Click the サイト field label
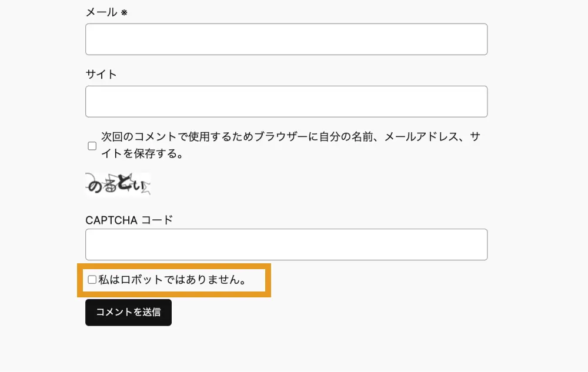This screenshot has width=588, height=372. click(x=101, y=74)
